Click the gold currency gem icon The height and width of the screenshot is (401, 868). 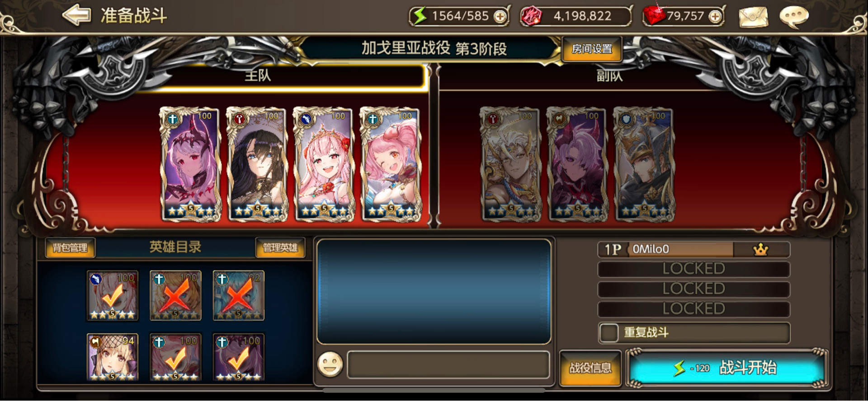coord(531,17)
